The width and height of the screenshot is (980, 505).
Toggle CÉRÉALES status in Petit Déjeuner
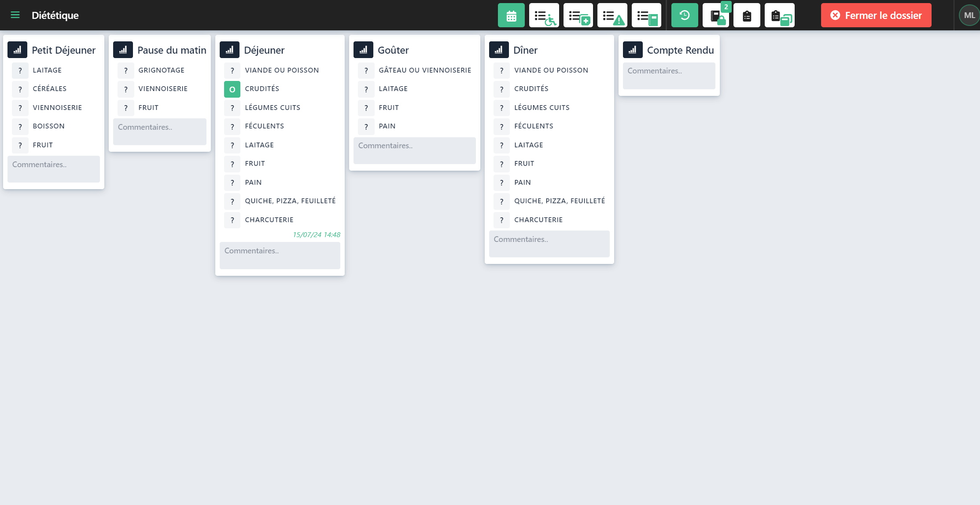click(20, 89)
